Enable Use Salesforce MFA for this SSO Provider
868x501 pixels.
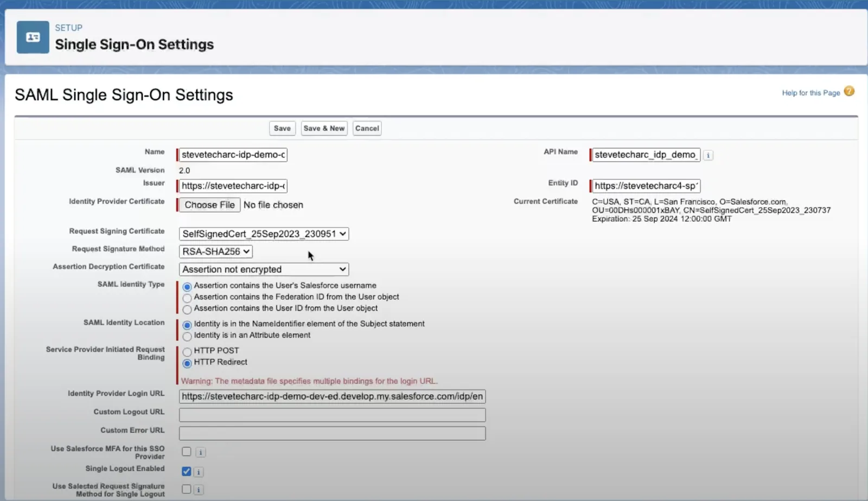pos(187,452)
